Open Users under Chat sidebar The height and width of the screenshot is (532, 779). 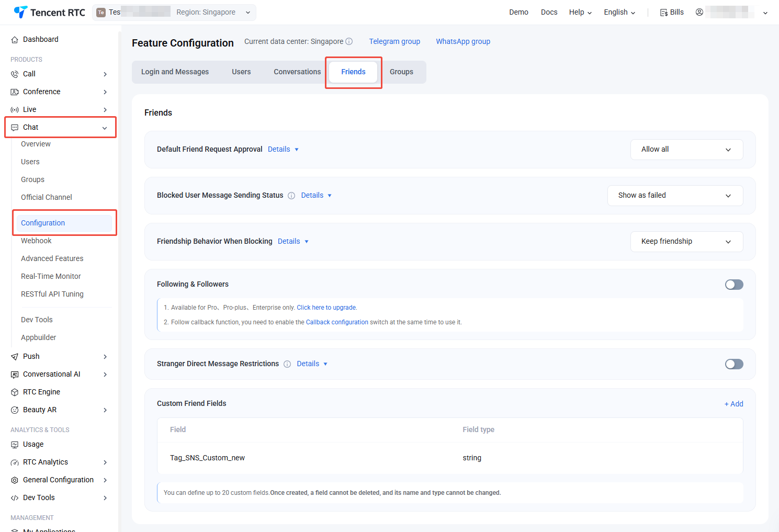(30, 162)
